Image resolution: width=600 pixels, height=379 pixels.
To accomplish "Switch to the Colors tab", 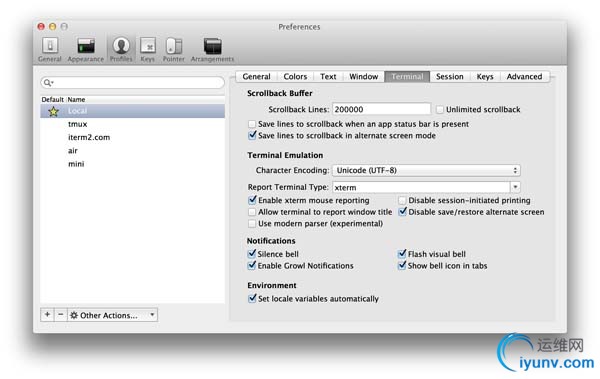I will 295,77.
